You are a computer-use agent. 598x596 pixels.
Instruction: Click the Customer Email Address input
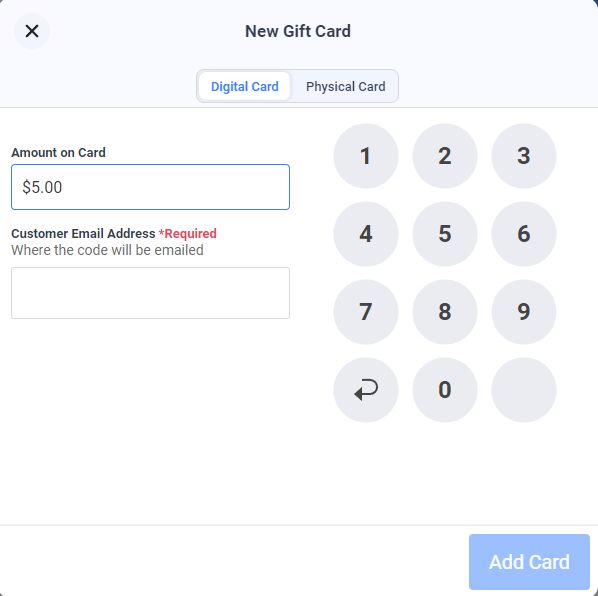pos(150,293)
